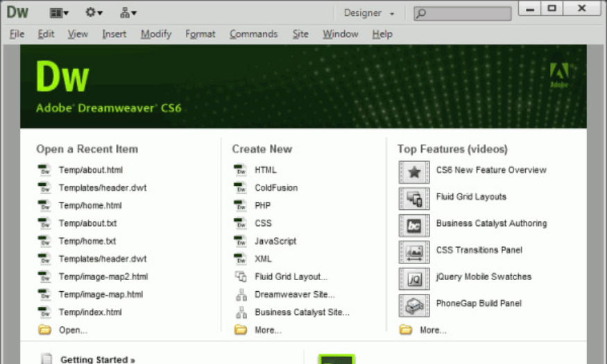This screenshot has height=364, width=607.
Task: Open the Format menu
Action: 200,34
